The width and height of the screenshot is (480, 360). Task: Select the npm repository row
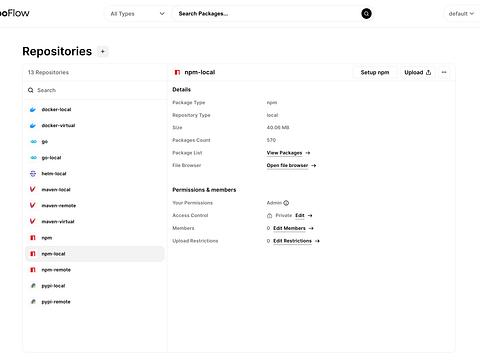(95, 238)
